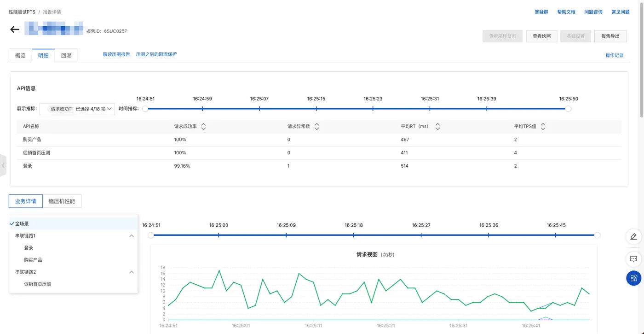Click the 购买产品 table row name

tap(32, 140)
